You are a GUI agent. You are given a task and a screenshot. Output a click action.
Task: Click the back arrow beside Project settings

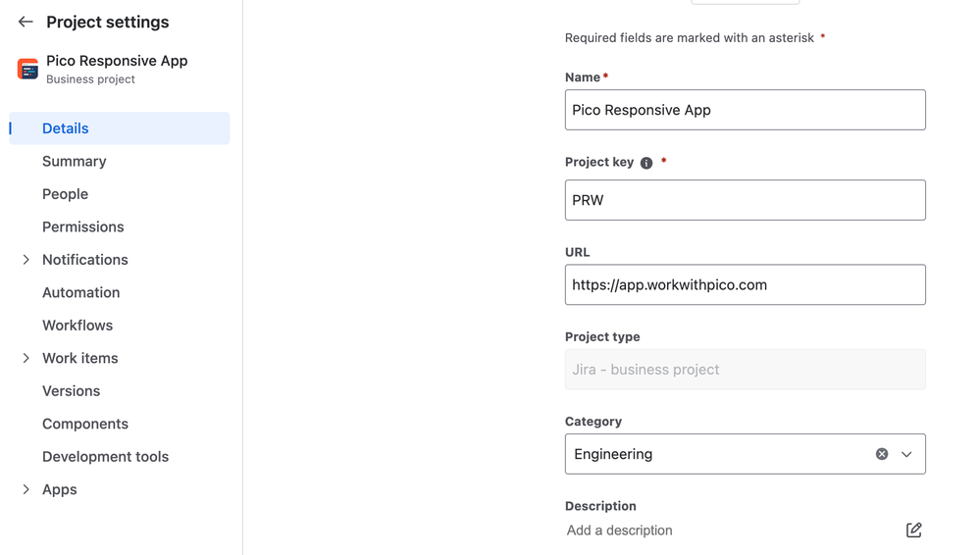[x=26, y=22]
